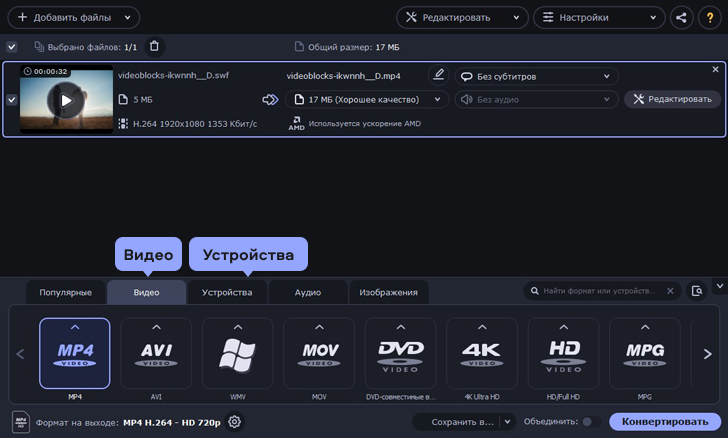Choose the AVI video format icon
Image resolution: width=728 pixels, height=438 pixels.
pos(156,353)
